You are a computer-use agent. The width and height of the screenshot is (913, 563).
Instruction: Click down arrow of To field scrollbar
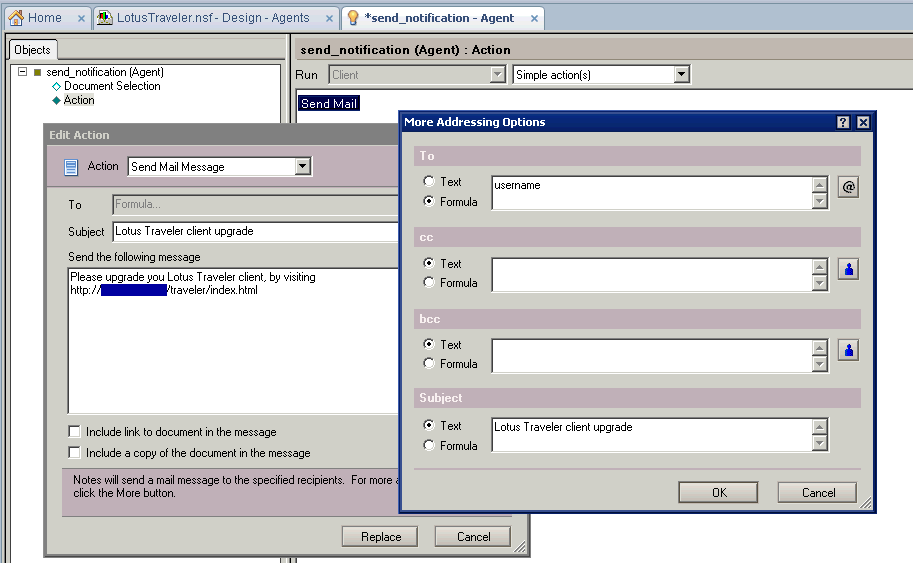(819, 201)
